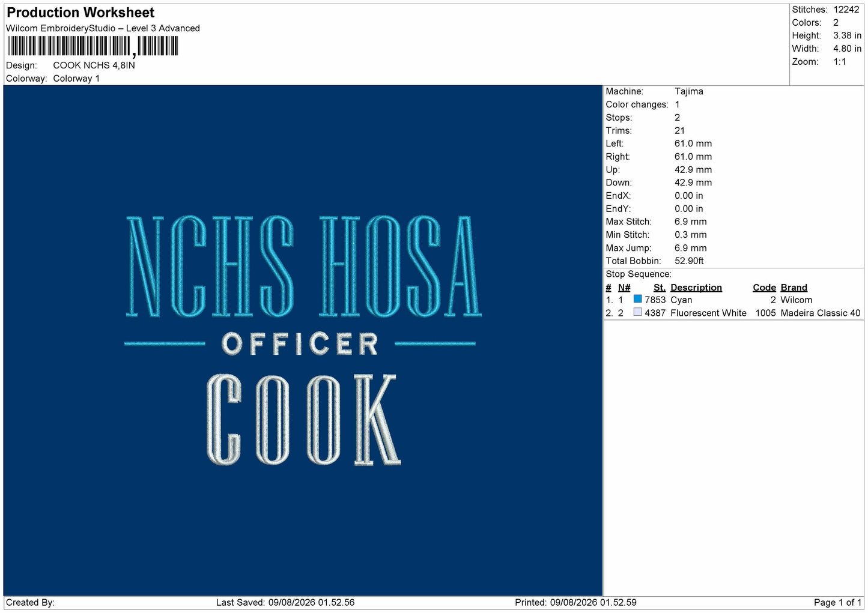Click the 'Stop Sequence:' heading
Image resolution: width=868 pixels, height=613 pixels.
click(639, 274)
